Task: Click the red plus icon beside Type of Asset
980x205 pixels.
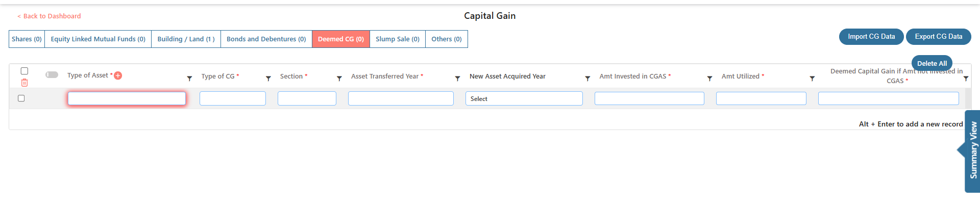Action: (118, 75)
